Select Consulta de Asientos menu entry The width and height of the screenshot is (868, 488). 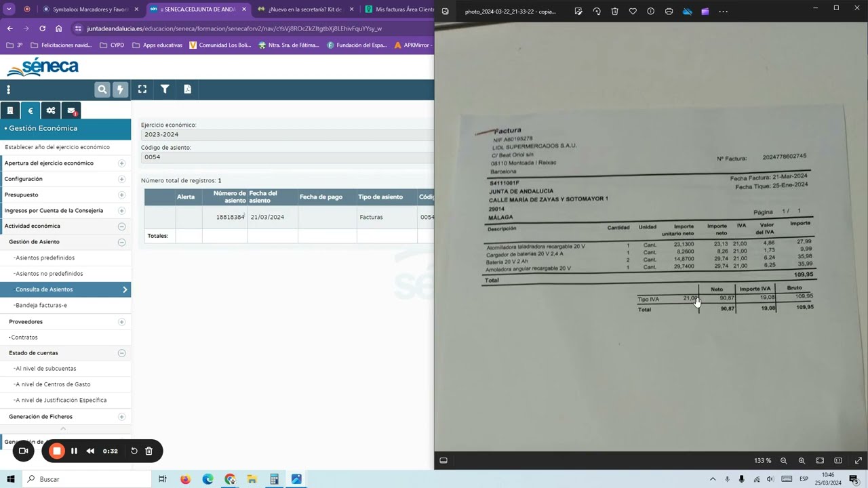pyautogui.click(x=65, y=289)
